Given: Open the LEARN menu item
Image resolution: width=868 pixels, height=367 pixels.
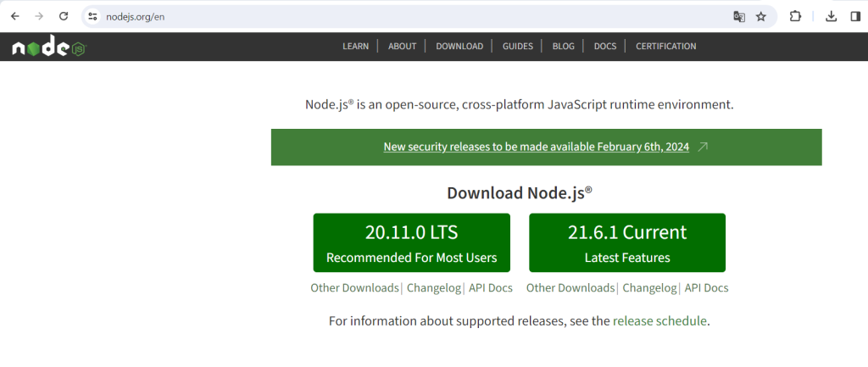Looking at the screenshot, I should (355, 47).
